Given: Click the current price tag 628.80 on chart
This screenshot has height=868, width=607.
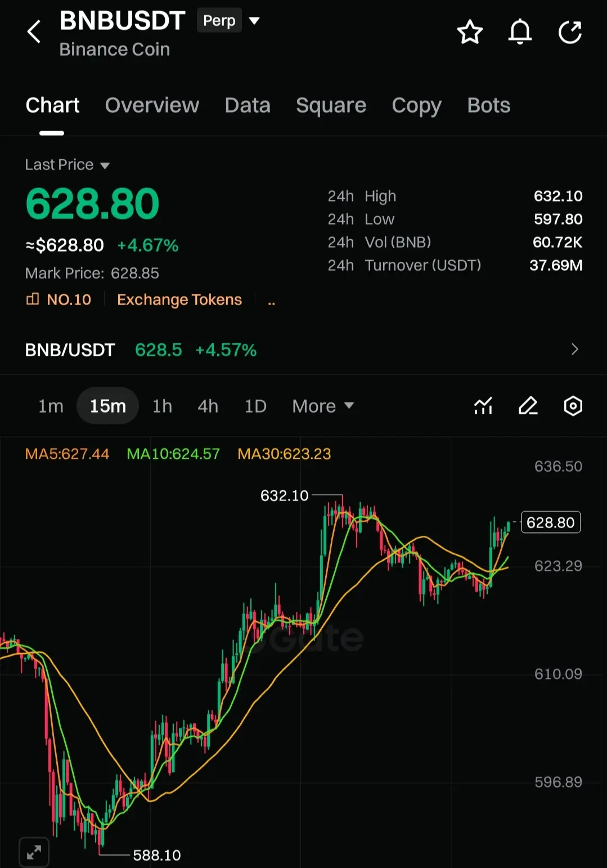Looking at the screenshot, I should 551,522.
